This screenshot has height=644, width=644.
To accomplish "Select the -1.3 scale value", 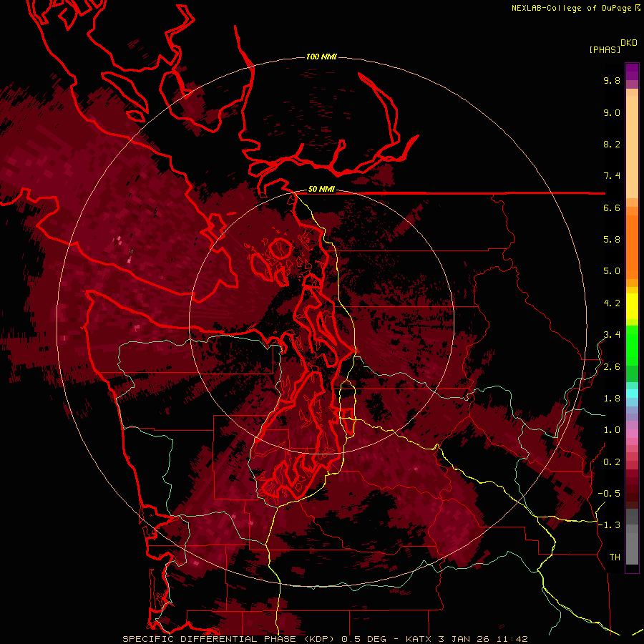I will tap(609, 525).
